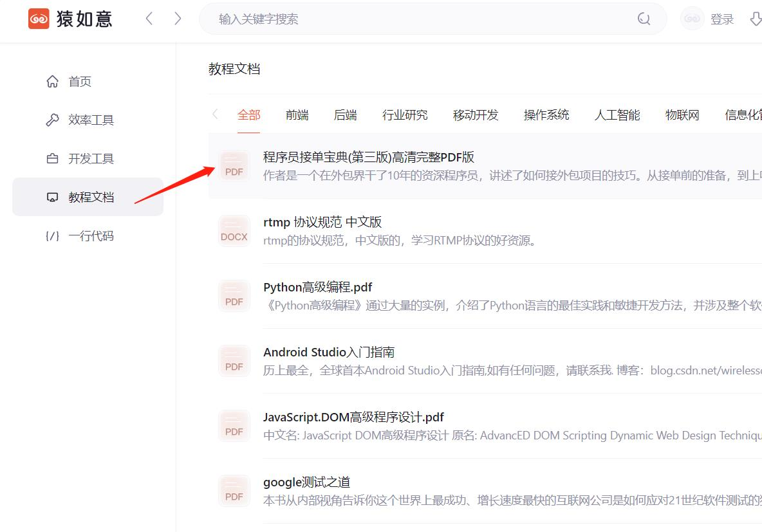Focus the 输入关键字搜索 search field
This screenshot has height=532, width=762.
[432, 19]
